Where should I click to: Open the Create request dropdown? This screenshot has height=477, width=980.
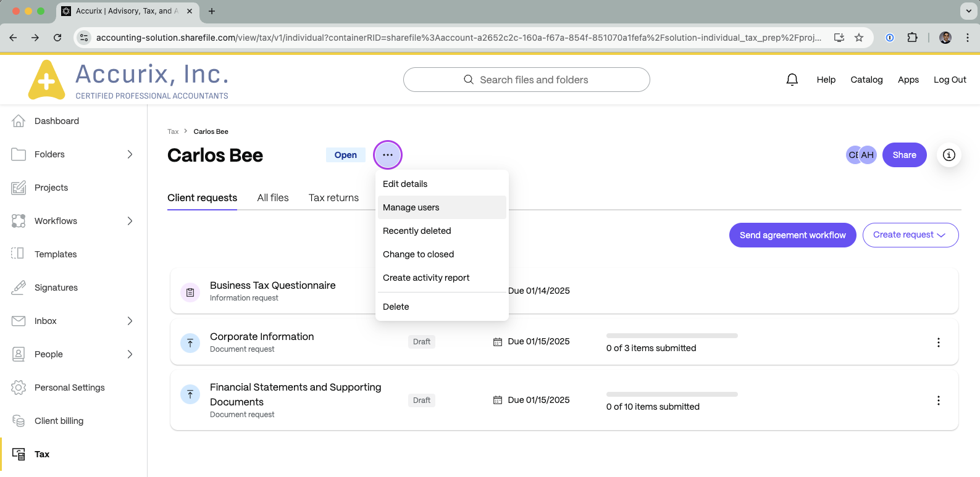[x=910, y=235]
